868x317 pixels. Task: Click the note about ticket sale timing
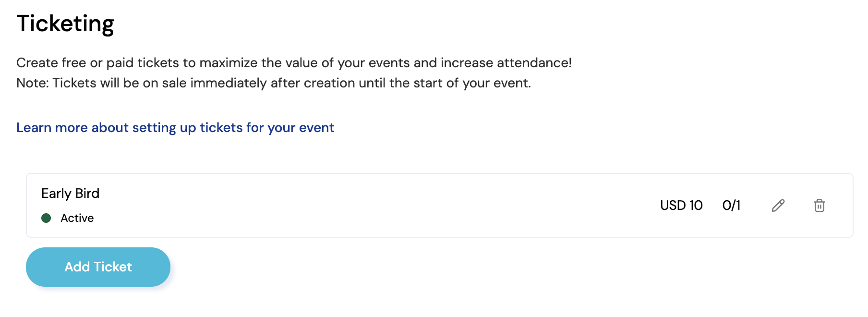(x=274, y=83)
